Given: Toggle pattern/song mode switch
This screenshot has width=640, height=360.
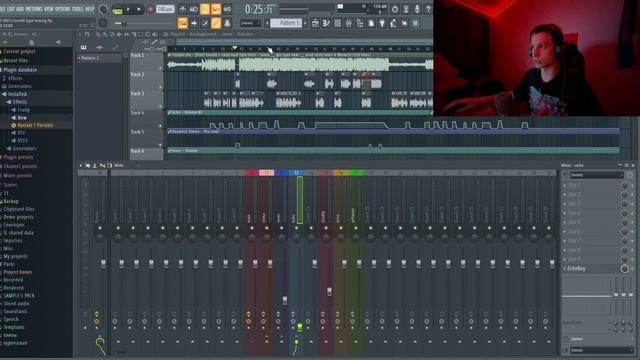Looking at the screenshot, I should 118,9.
